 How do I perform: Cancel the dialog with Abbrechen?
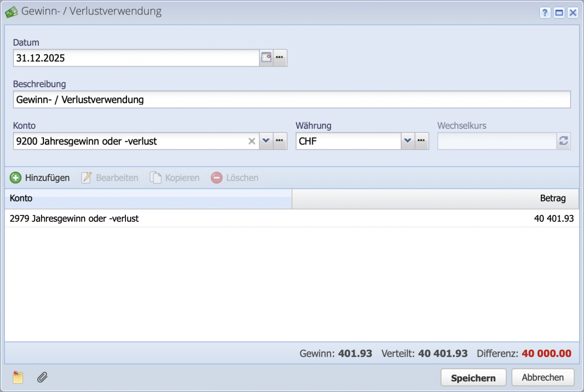(x=542, y=377)
